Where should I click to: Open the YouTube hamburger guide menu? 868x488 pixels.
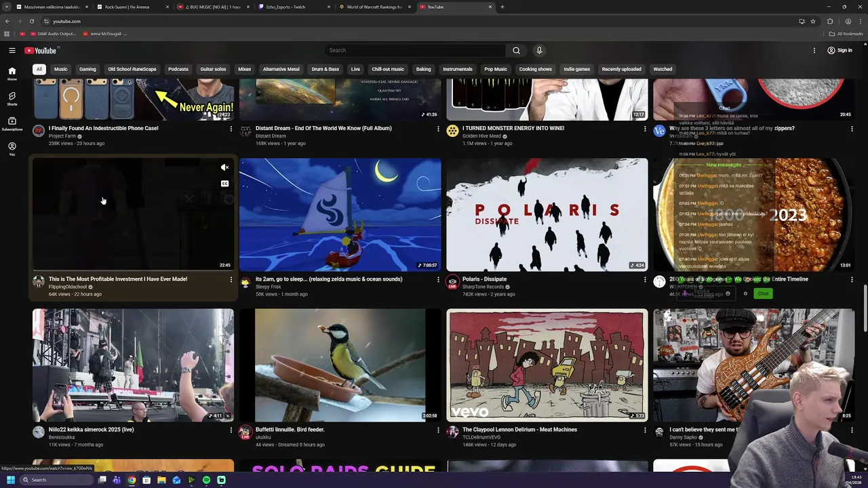(12, 50)
